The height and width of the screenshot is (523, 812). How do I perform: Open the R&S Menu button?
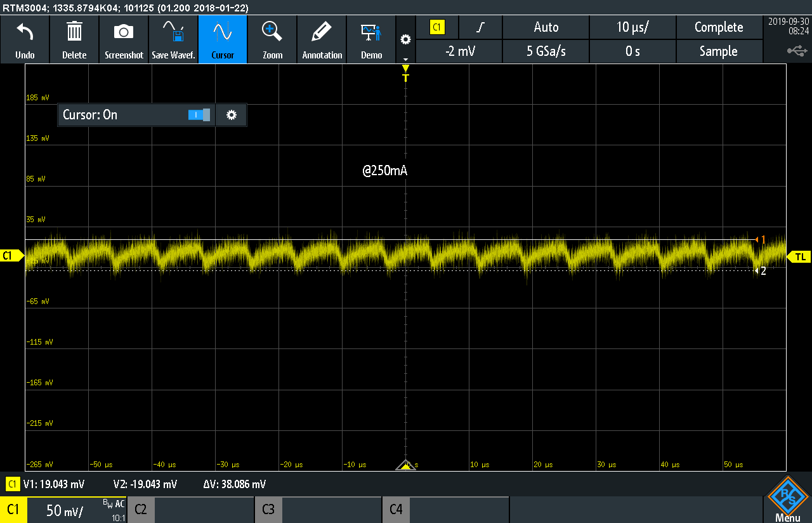click(x=788, y=500)
